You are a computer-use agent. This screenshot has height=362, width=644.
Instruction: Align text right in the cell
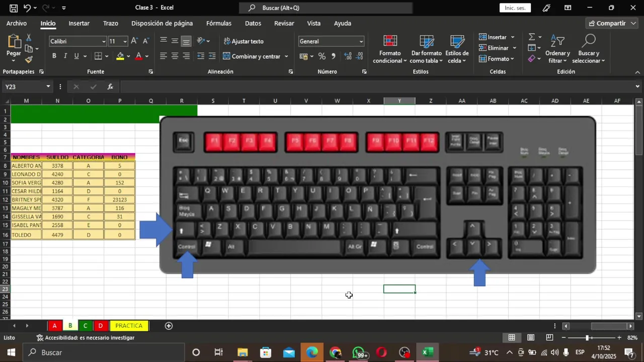186,56
